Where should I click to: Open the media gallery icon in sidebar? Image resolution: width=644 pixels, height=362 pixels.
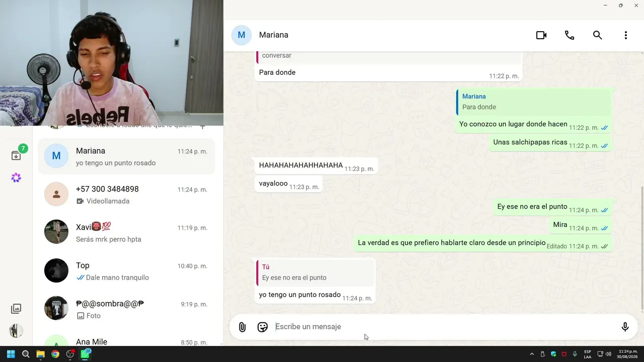16,308
